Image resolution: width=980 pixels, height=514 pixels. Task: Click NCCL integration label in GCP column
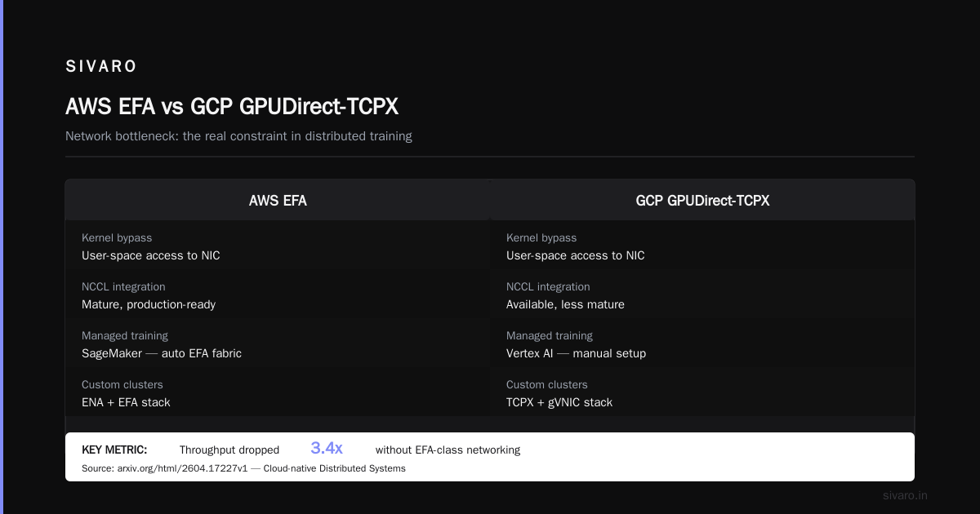pyautogui.click(x=548, y=286)
